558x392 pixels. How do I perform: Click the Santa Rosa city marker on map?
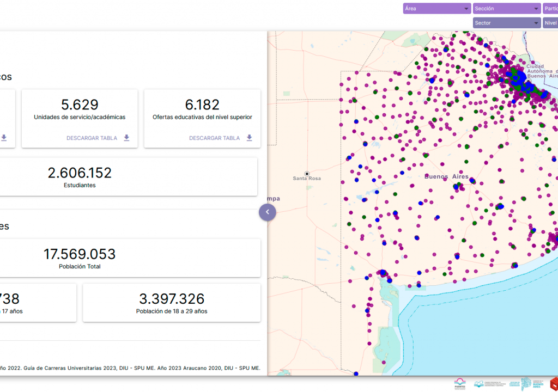coord(307,174)
